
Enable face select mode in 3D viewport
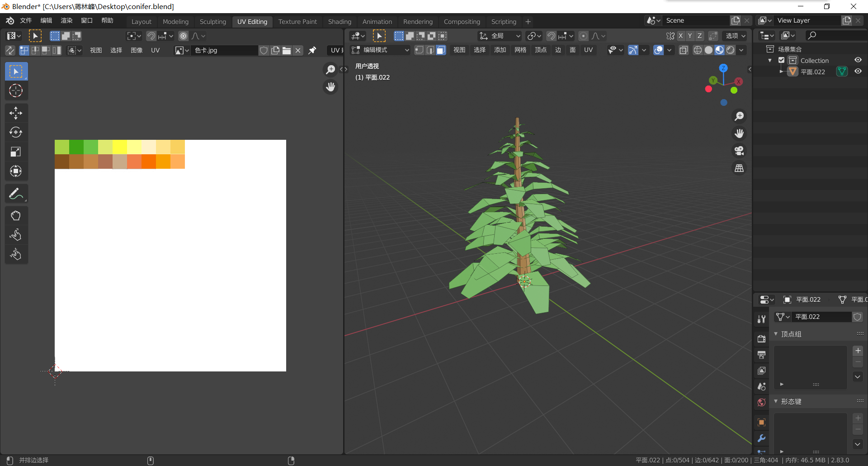(441, 50)
